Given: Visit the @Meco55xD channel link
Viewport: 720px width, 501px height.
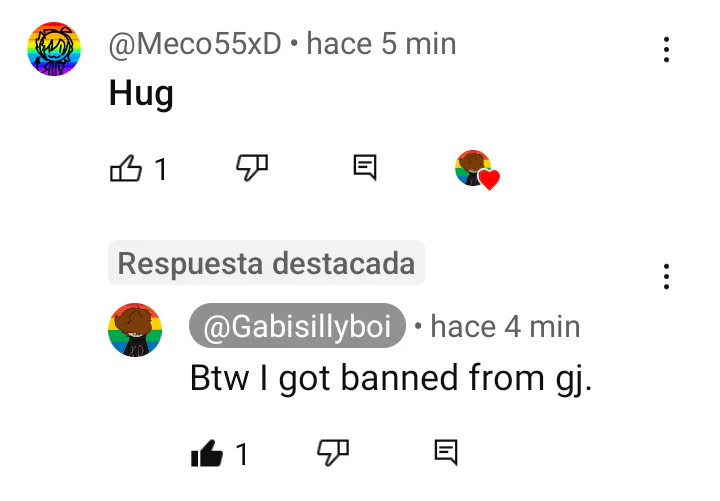Looking at the screenshot, I should click(x=195, y=44).
